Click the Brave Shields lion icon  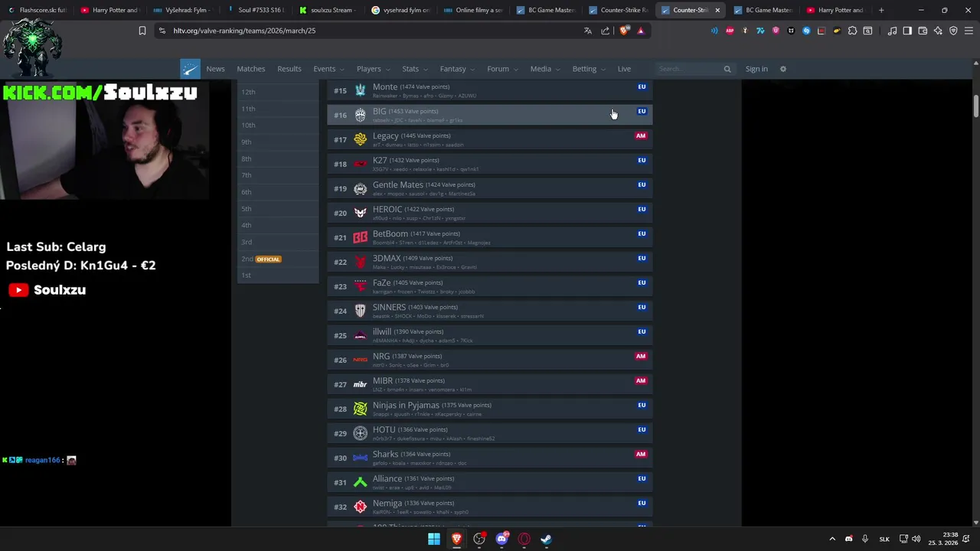[x=624, y=31]
